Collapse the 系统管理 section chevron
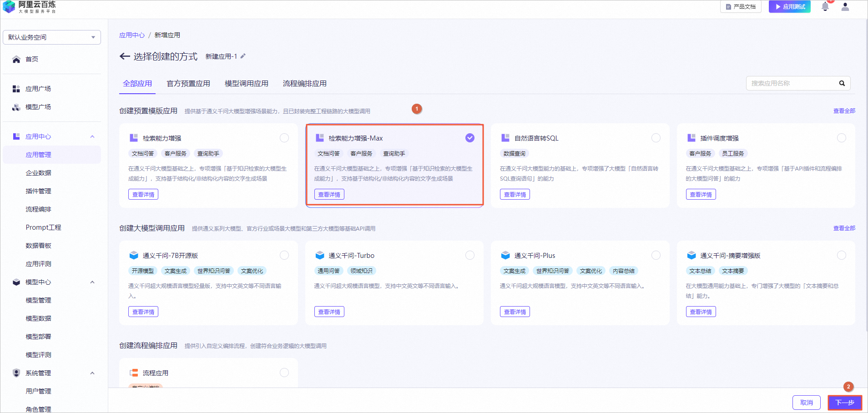The height and width of the screenshot is (413, 868). tap(92, 373)
